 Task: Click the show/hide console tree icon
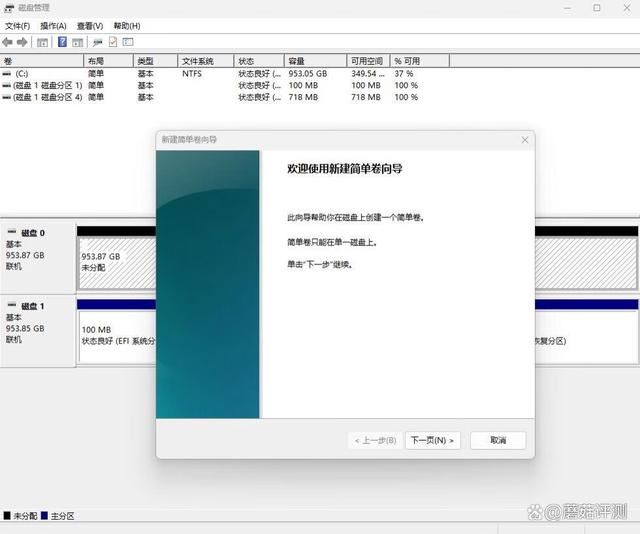(x=42, y=42)
